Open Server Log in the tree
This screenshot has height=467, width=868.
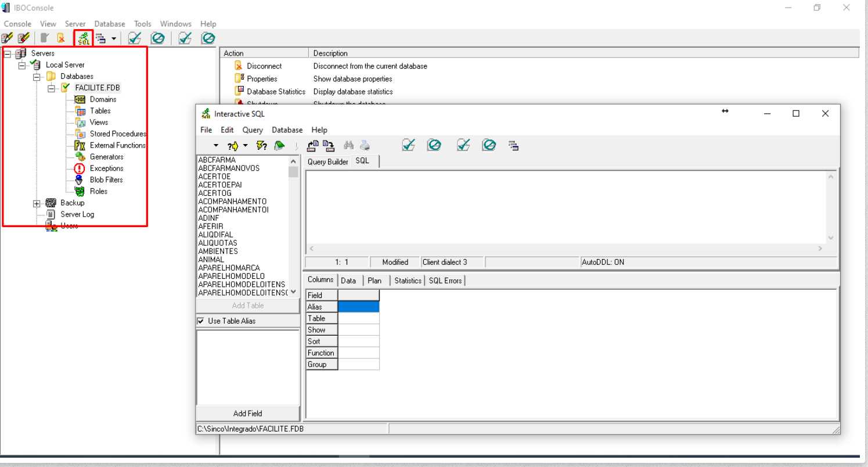77,214
